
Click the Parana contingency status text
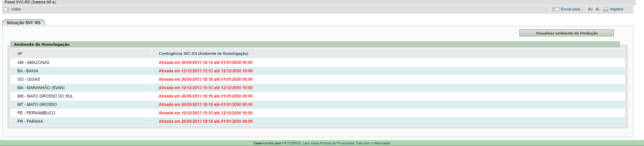coord(206,121)
